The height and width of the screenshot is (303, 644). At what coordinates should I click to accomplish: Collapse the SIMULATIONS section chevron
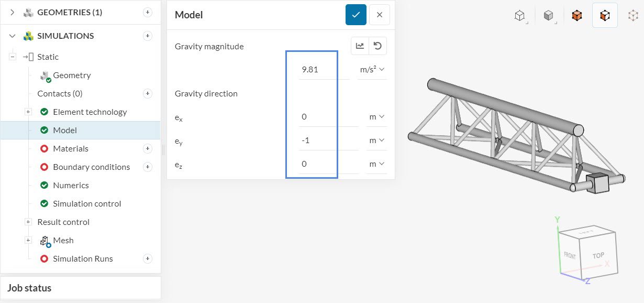tap(13, 36)
